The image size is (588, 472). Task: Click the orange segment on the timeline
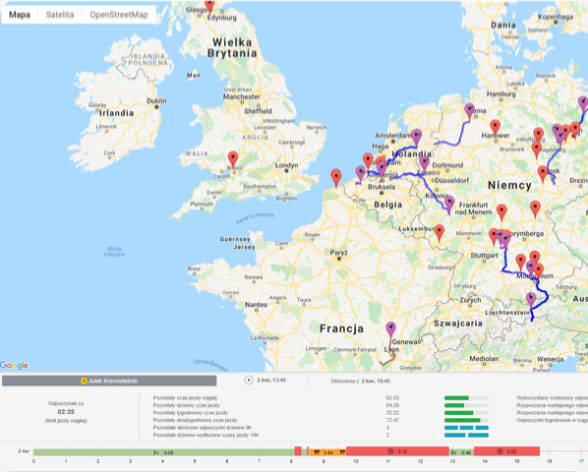pos(328,452)
